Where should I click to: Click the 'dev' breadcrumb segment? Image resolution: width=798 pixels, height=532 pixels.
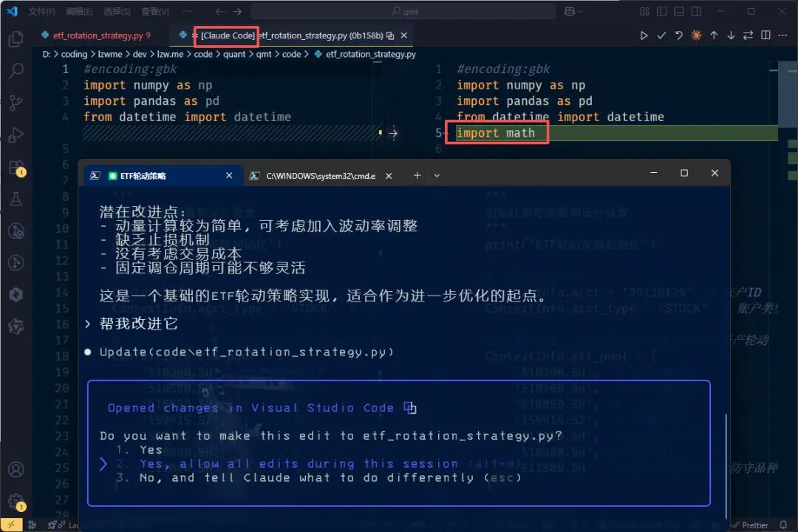coord(140,54)
